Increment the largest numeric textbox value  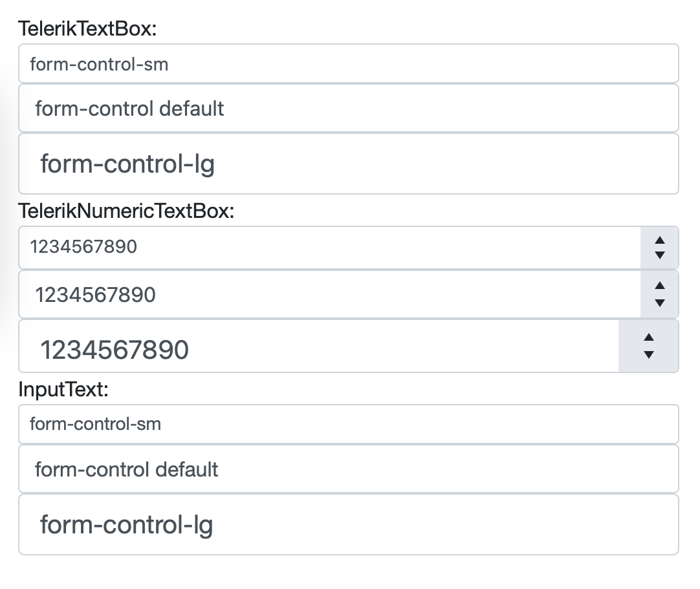(649, 337)
